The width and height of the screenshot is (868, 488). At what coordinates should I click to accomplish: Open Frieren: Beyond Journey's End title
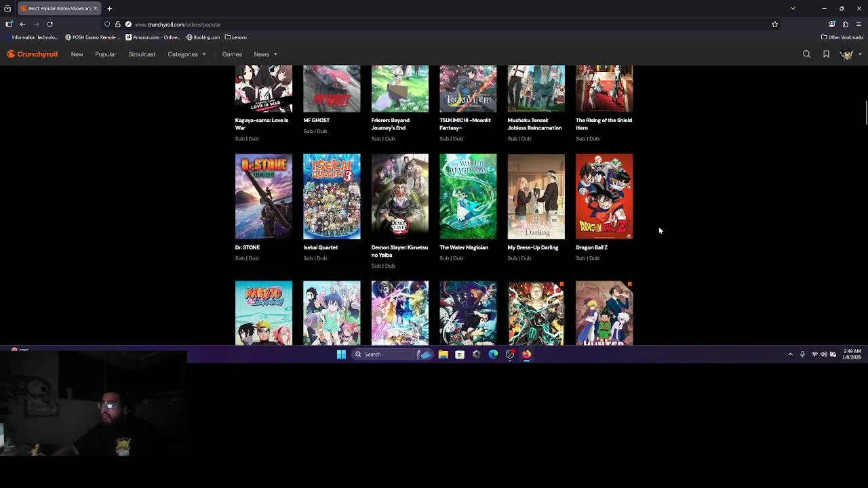pyautogui.click(x=391, y=124)
